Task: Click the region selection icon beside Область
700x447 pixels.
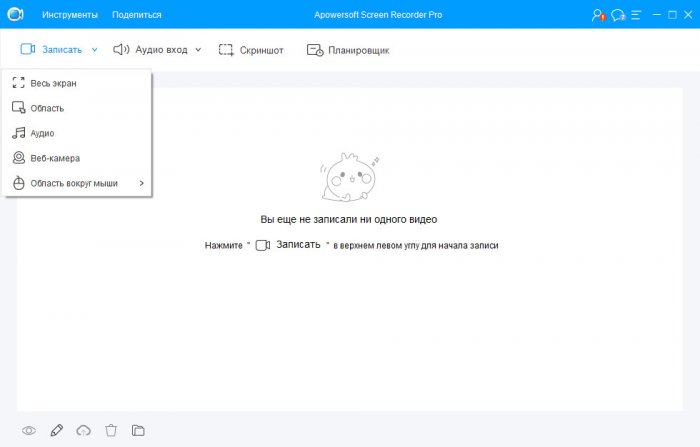Action: (x=19, y=108)
